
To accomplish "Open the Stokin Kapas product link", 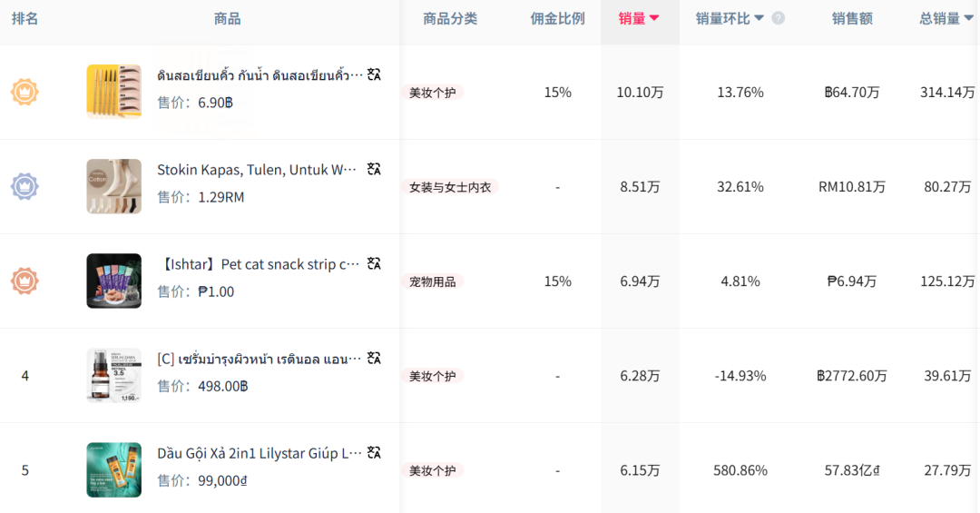I will tap(257, 170).
